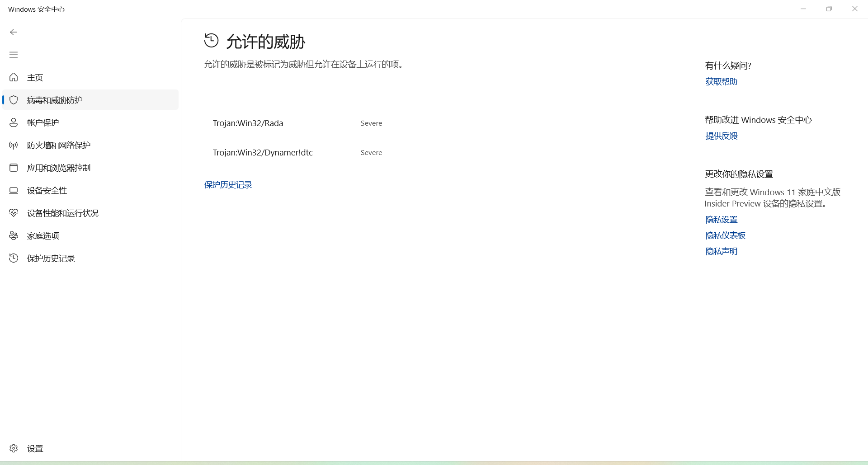Open the 隐私声明 link
This screenshot has height=465, width=868.
[x=721, y=251]
